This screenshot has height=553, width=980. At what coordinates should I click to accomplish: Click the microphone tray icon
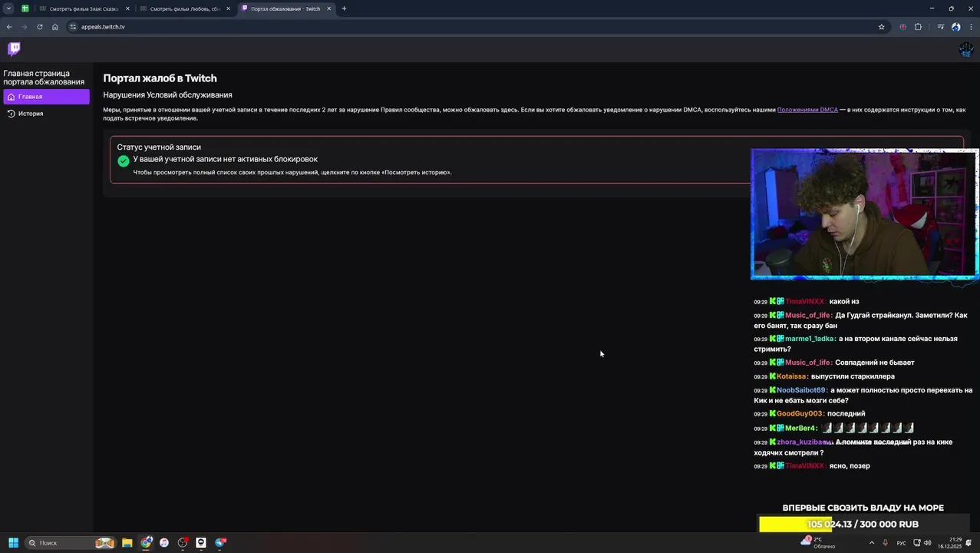tap(885, 543)
